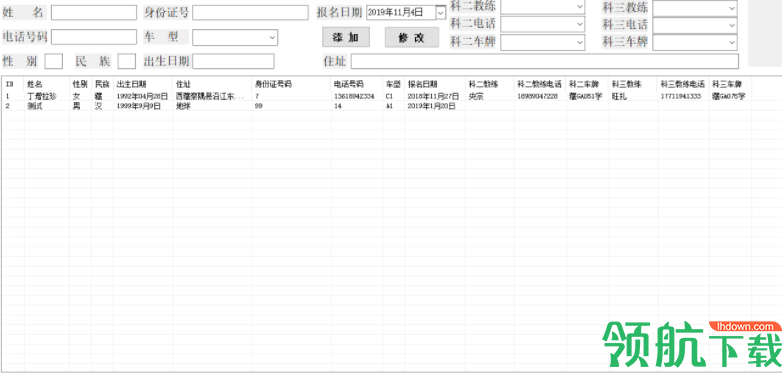Open the 报名日期 date picker arrow
The image size is (782, 374).
440,13
